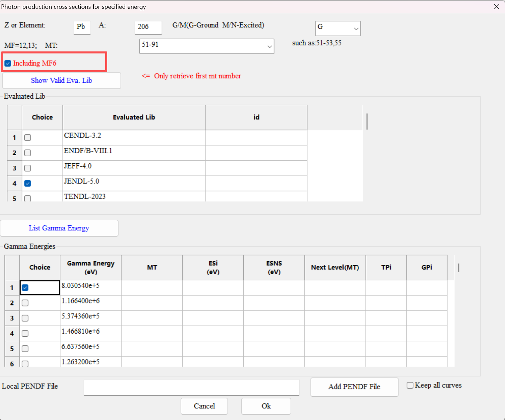Click the Show Valid Eva. Lib button
Screen dimensions: 505x420
(61, 81)
